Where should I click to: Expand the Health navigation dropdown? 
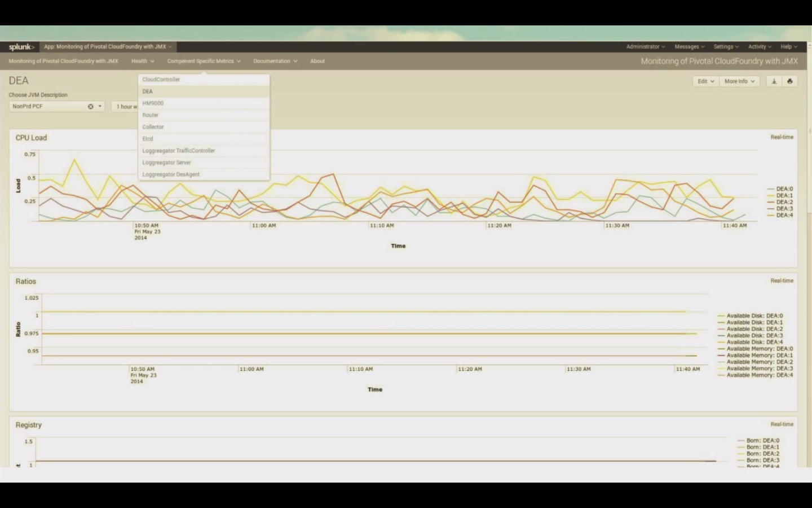pyautogui.click(x=143, y=61)
